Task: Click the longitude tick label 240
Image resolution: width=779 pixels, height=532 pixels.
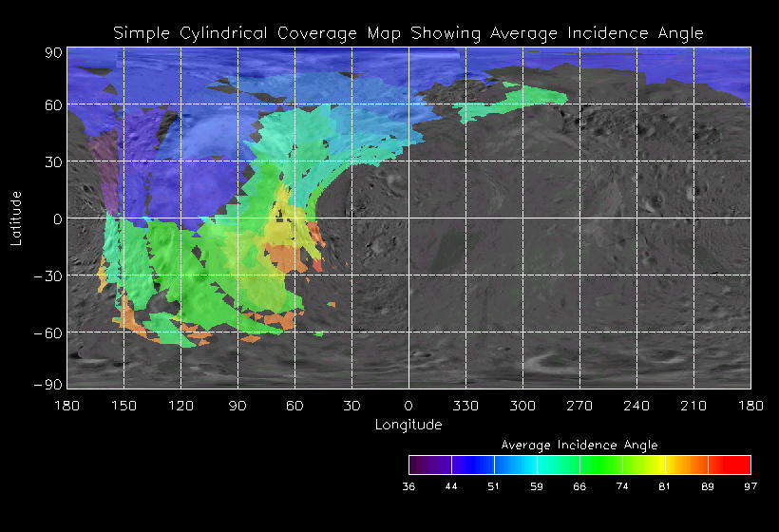Action: [x=636, y=406]
